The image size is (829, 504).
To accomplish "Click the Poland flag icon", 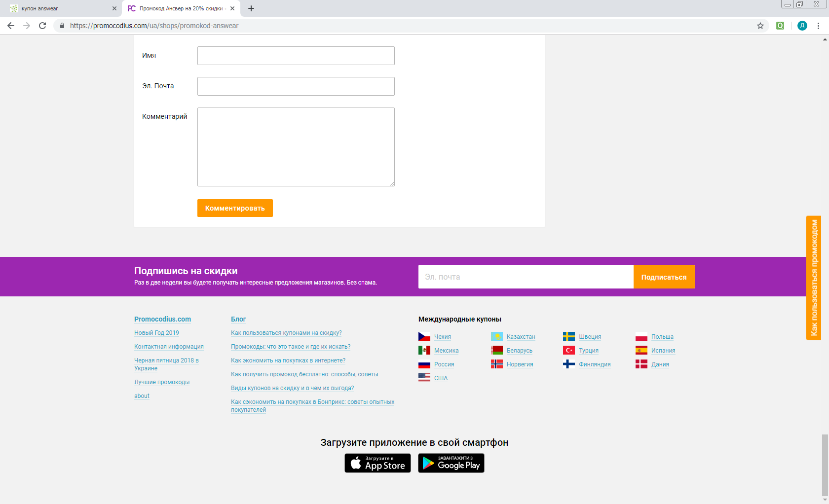I will 641,336.
